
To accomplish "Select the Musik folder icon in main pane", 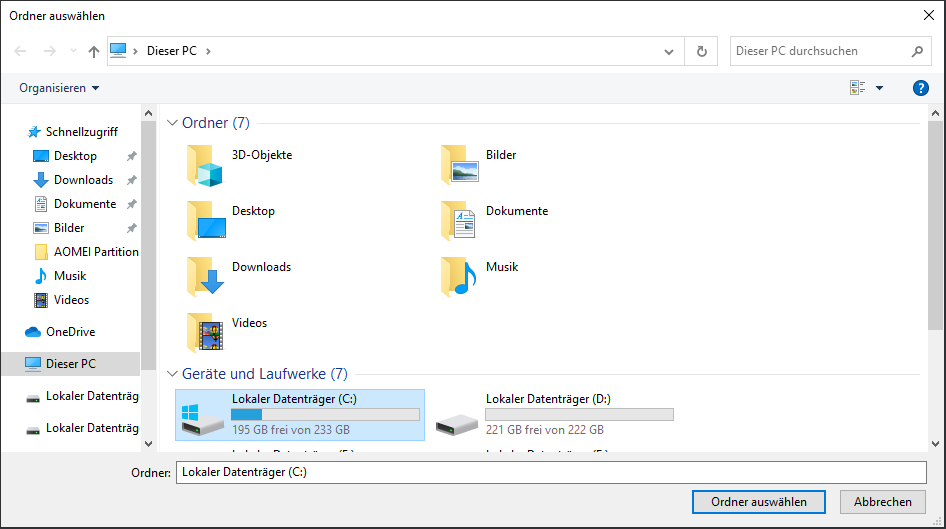I will point(459,276).
